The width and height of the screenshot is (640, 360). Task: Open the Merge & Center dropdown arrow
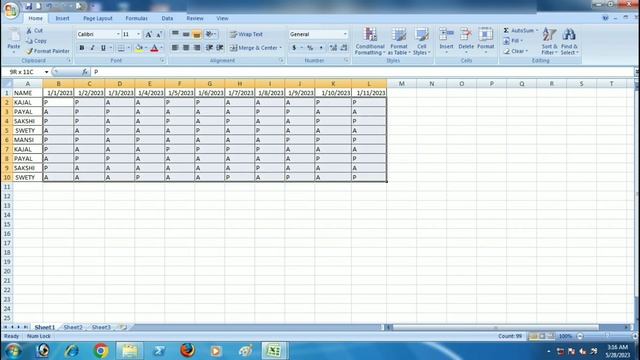(281, 48)
